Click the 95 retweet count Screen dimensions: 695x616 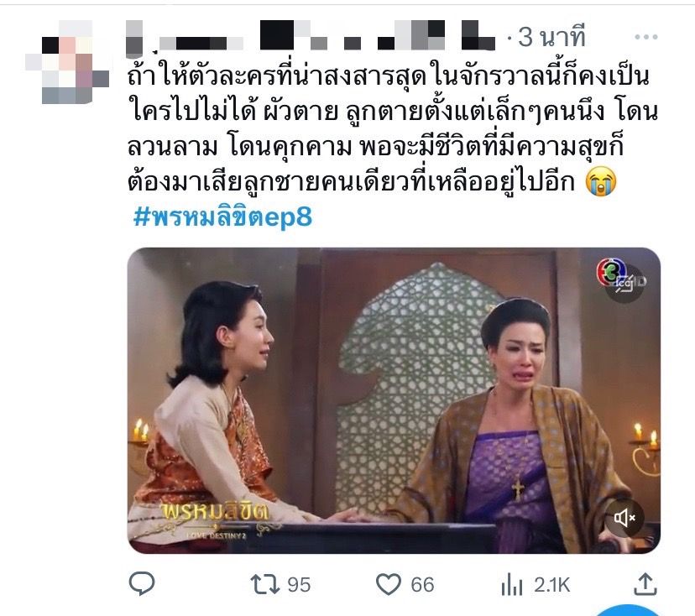(299, 585)
